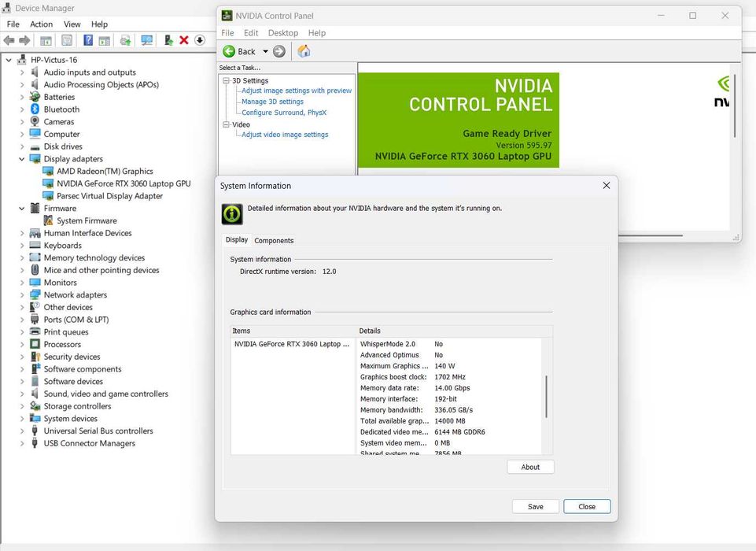This screenshot has height=551, width=756.
Task: Collapse the Display adapters node
Action: pyautogui.click(x=22, y=159)
